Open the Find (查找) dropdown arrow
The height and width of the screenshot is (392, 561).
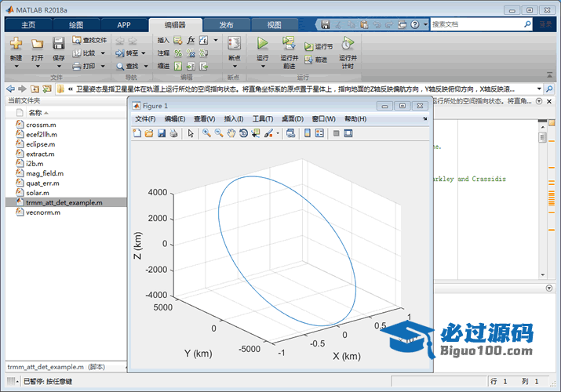click(x=146, y=66)
